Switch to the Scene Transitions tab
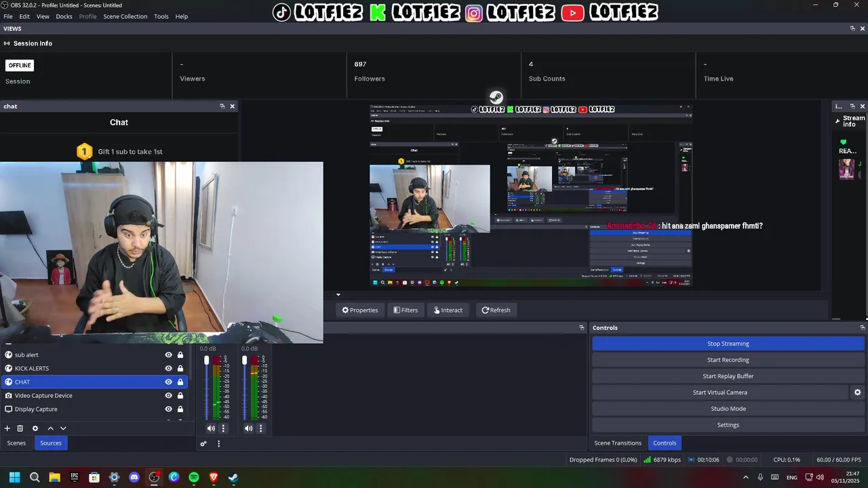868x488 pixels. coord(618,443)
